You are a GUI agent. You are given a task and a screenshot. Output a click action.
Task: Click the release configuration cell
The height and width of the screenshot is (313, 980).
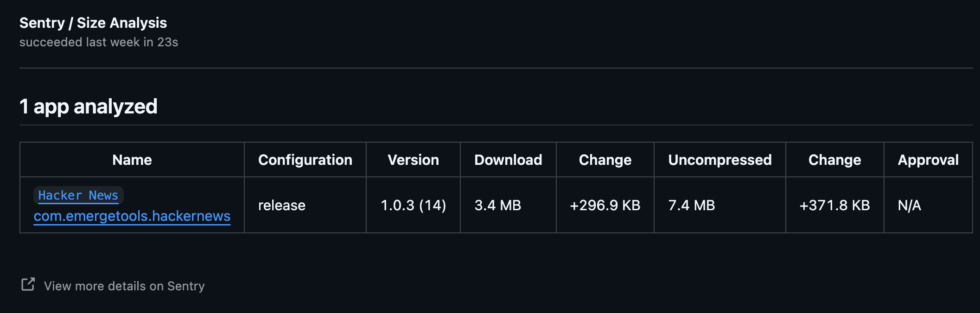pos(281,205)
